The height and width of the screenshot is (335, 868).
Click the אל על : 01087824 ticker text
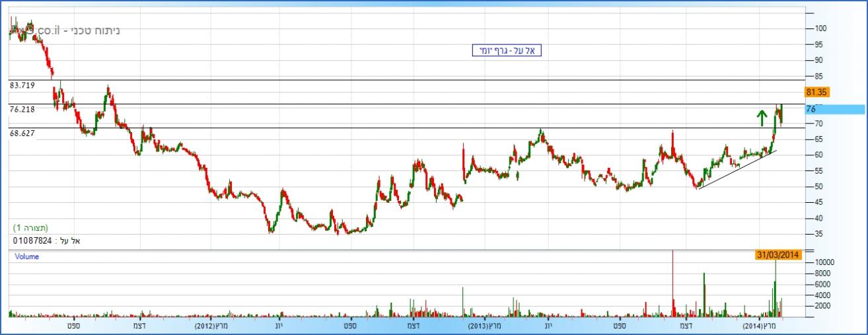[x=47, y=241]
